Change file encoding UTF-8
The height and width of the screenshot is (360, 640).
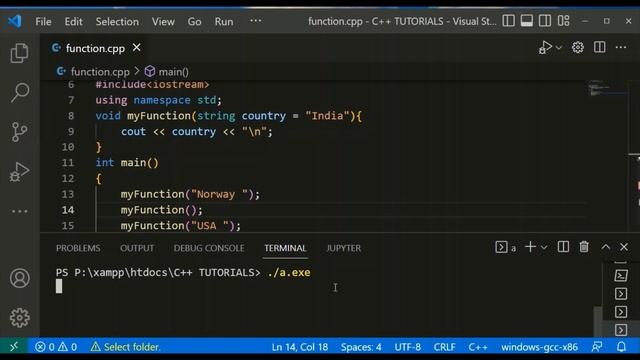tap(408, 347)
